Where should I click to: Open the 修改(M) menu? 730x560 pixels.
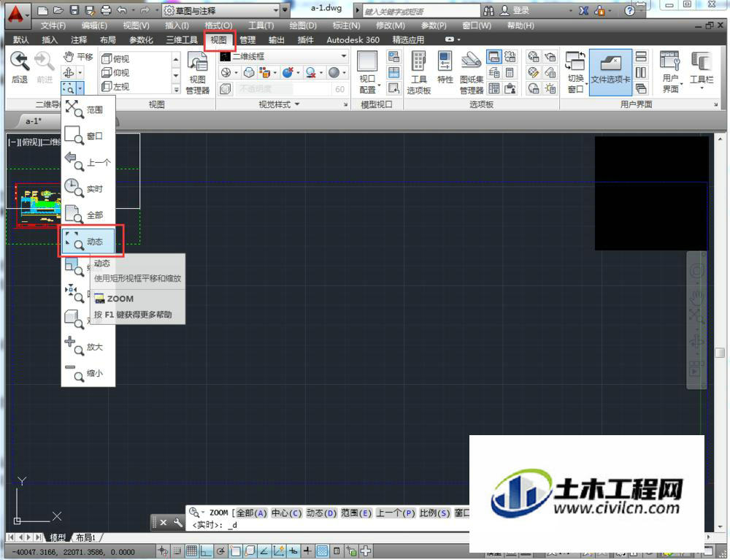coord(390,26)
